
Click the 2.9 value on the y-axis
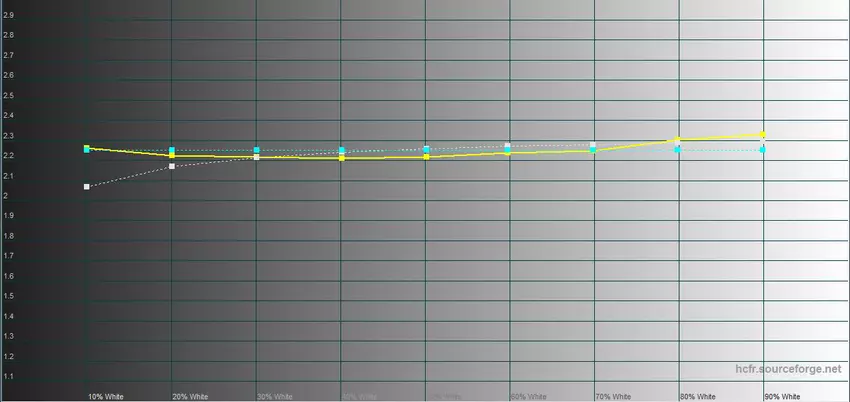click(x=8, y=16)
